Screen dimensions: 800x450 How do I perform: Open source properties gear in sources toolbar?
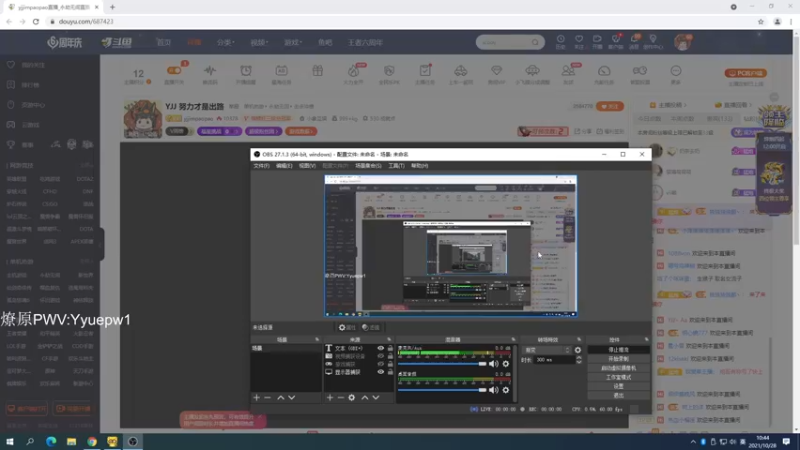[352, 397]
